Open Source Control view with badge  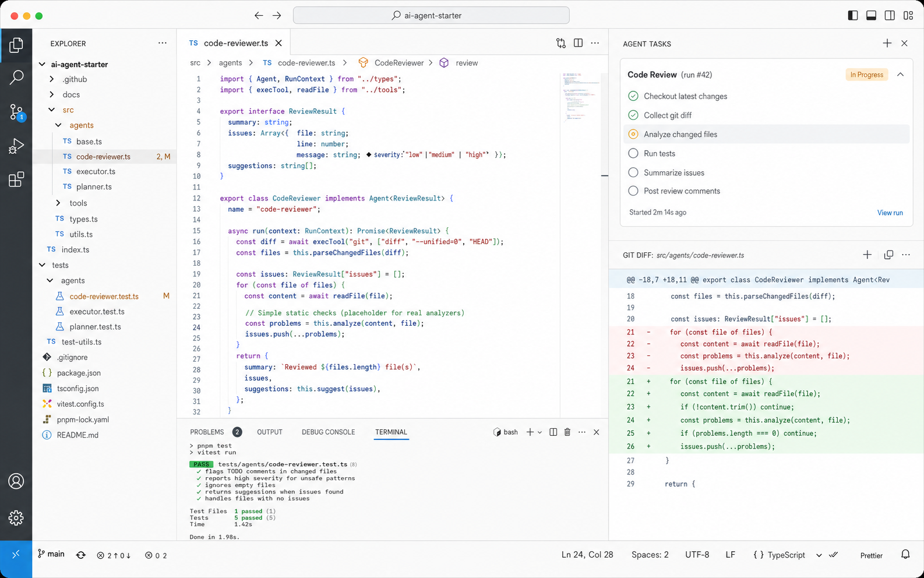click(x=16, y=112)
